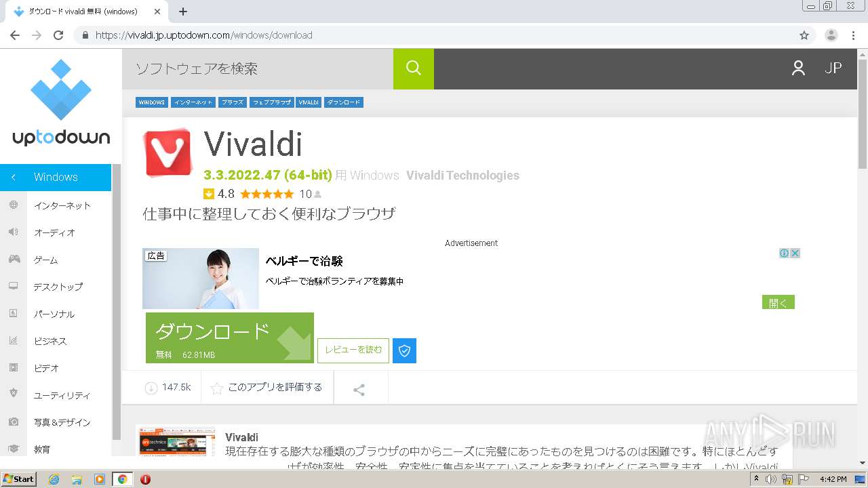Click the Vivaldi app icon
868x488 pixels.
click(167, 152)
